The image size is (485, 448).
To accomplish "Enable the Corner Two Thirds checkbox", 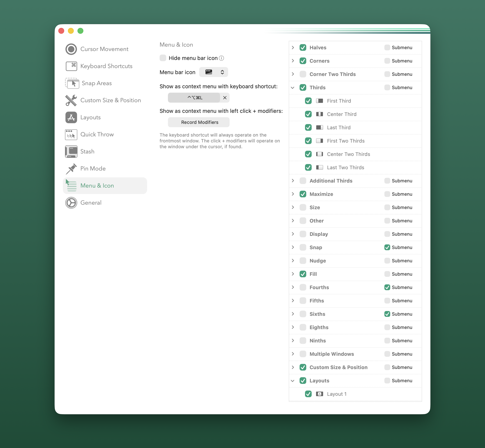I will click(303, 74).
